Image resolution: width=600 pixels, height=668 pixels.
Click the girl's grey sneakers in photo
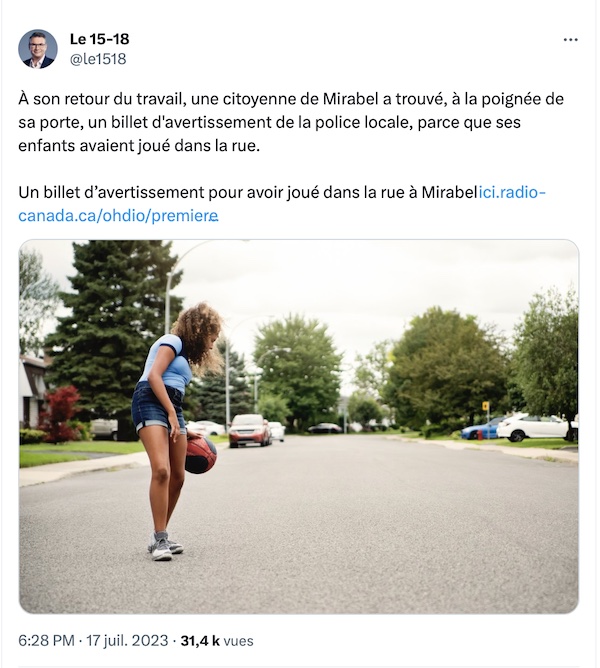click(x=164, y=546)
